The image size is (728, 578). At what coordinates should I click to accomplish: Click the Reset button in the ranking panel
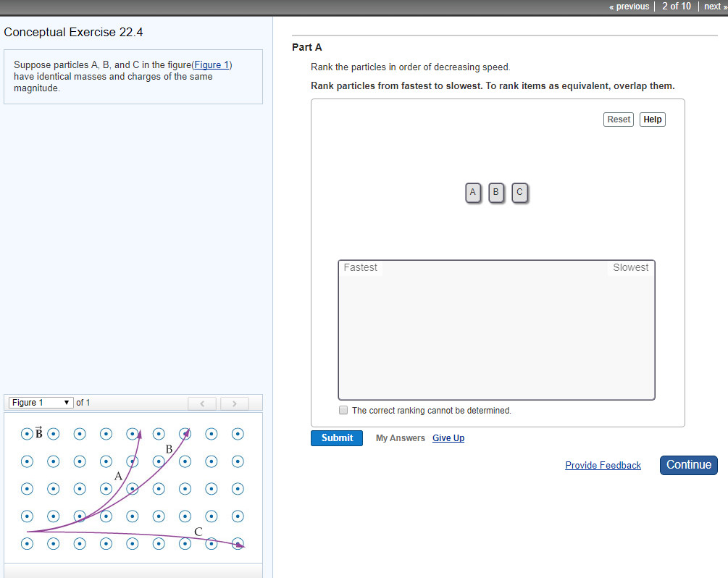point(618,119)
